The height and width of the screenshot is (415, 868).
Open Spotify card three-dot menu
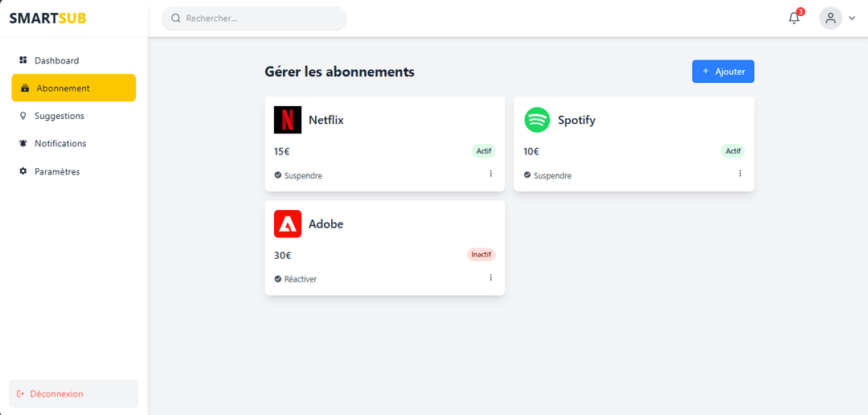click(x=740, y=174)
